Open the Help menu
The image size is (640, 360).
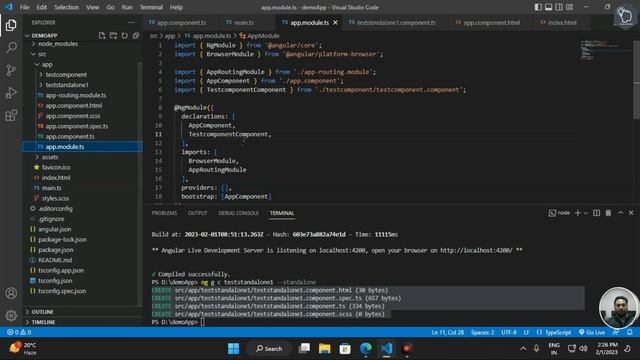[176, 7]
